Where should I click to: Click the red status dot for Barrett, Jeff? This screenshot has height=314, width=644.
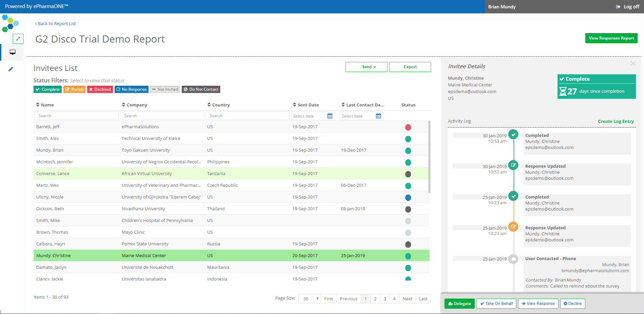[x=408, y=127]
